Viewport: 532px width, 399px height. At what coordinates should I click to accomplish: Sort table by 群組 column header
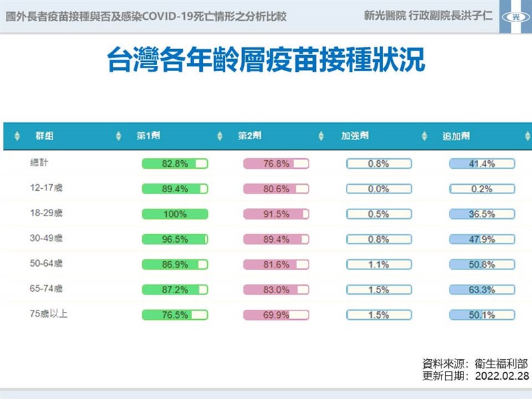pos(45,136)
